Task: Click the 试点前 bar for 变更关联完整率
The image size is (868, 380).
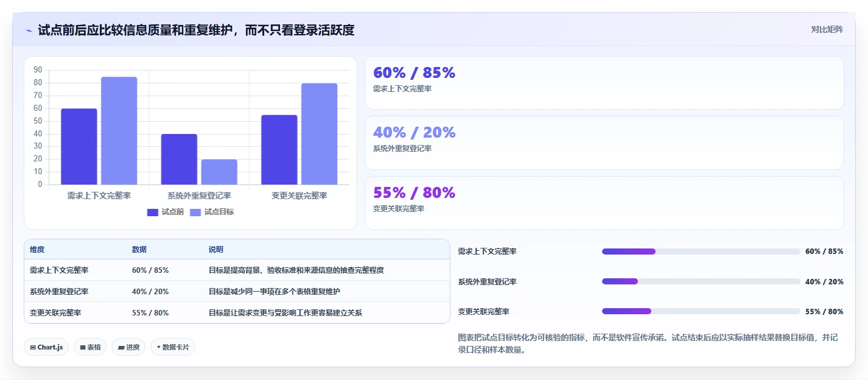Action: click(x=279, y=150)
